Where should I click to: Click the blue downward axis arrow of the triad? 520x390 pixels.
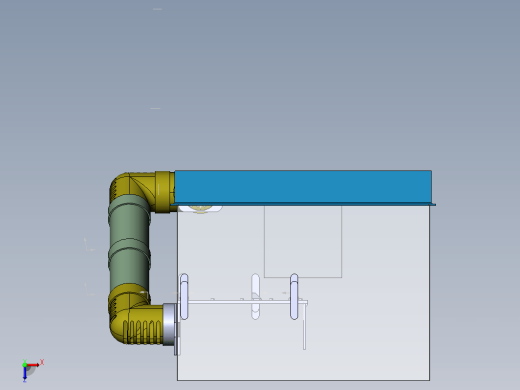tap(25, 374)
